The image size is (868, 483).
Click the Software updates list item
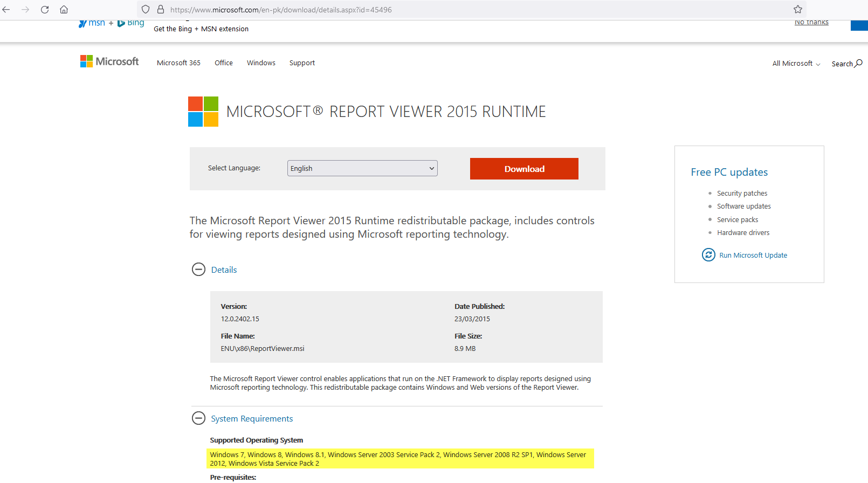click(743, 206)
